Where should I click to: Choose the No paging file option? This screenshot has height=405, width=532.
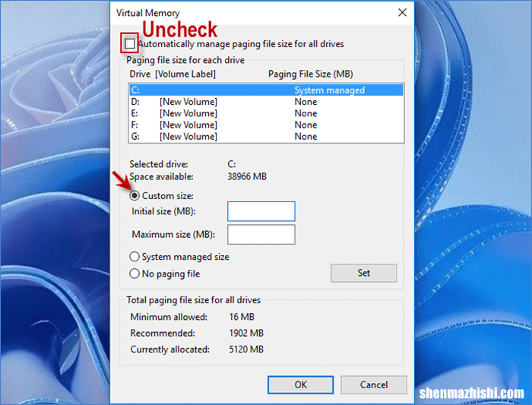pyautogui.click(x=135, y=274)
